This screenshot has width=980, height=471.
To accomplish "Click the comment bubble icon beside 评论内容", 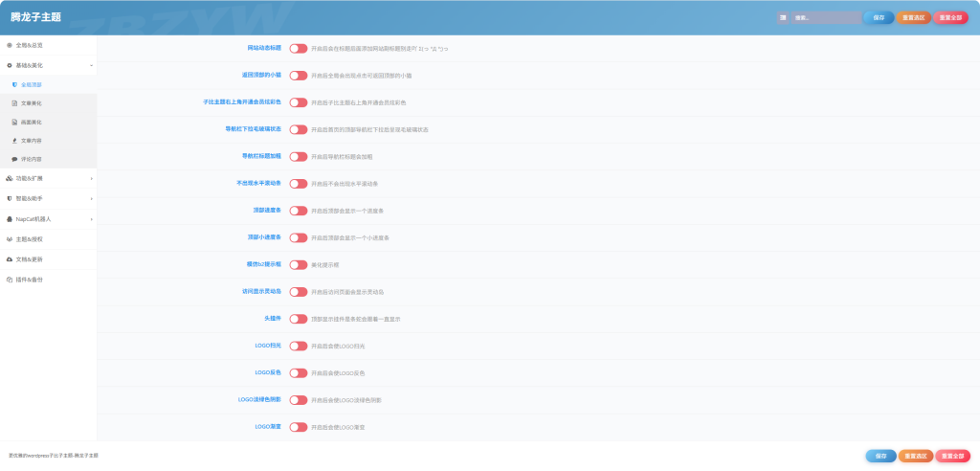I will pyautogui.click(x=14, y=159).
